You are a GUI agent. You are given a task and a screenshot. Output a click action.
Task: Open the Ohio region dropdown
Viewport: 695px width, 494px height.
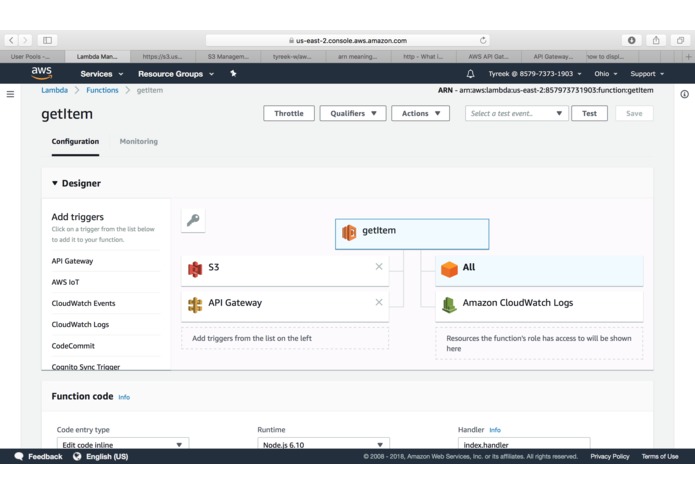[x=605, y=74]
